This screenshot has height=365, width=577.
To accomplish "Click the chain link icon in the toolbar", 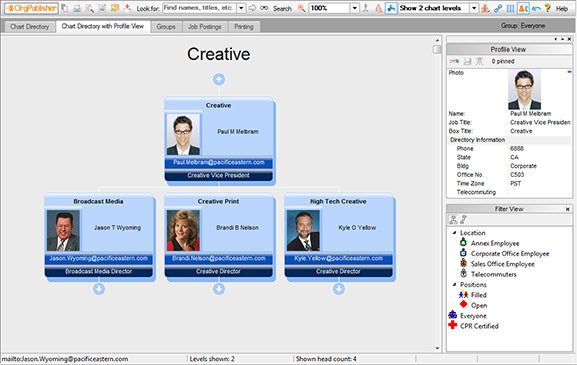I will [498, 8].
